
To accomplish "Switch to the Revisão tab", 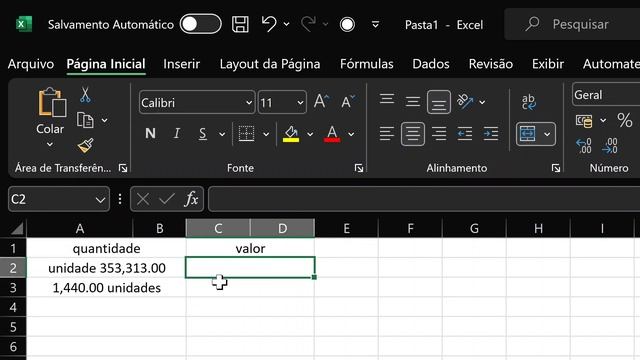I will point(491,64).
